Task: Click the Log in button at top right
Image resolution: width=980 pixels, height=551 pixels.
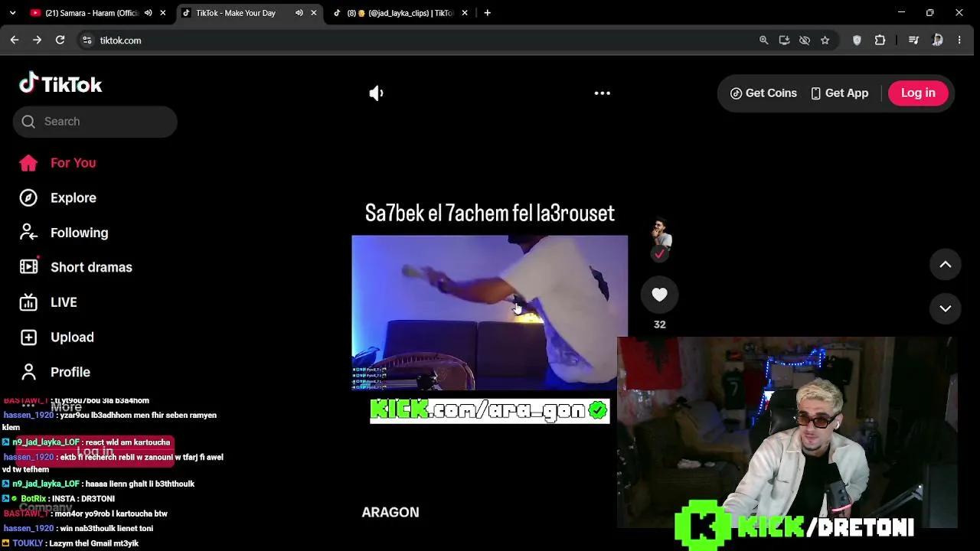Action: pyautogui.click(x=918, y=93)
